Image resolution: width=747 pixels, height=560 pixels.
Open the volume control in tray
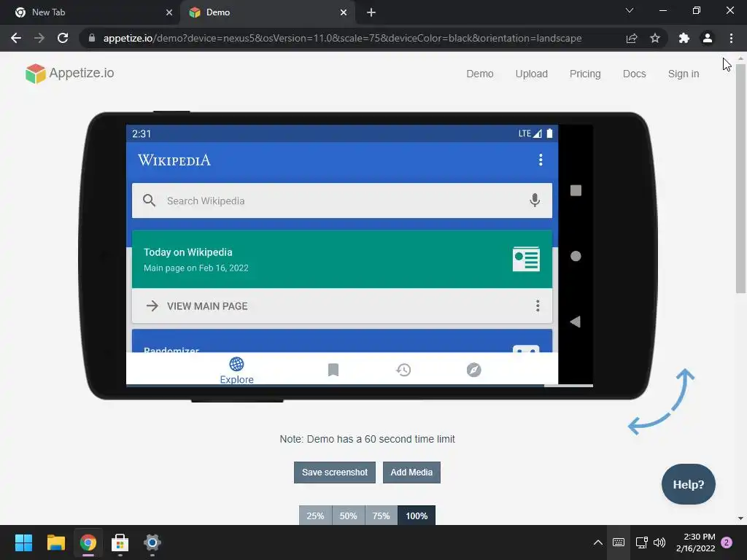click(659, 542)
